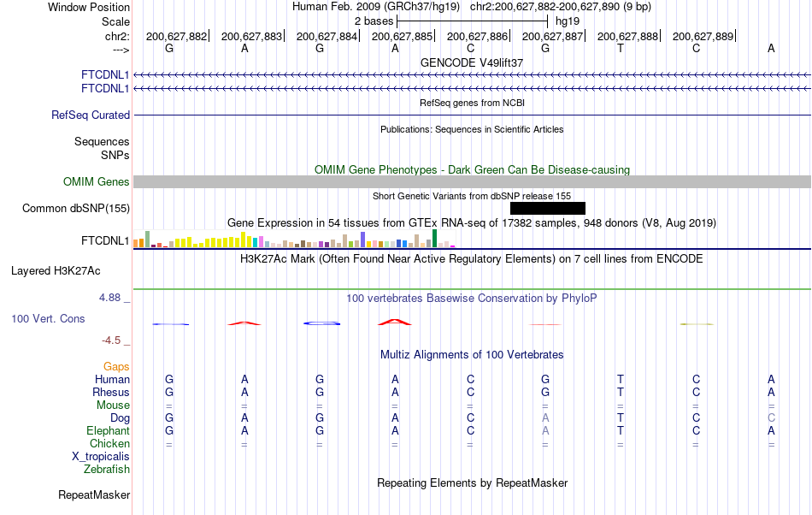The height and width of the screenshot is (515, 812).
Task: Open the GTEx Gene Expression track title
Action: click(472, 222)
